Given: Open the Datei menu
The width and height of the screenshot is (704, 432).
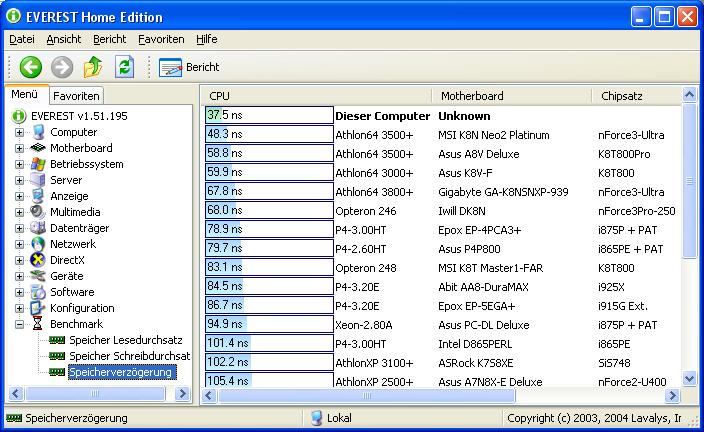Looking at the screenshot, I should click(x=22, y=40).
